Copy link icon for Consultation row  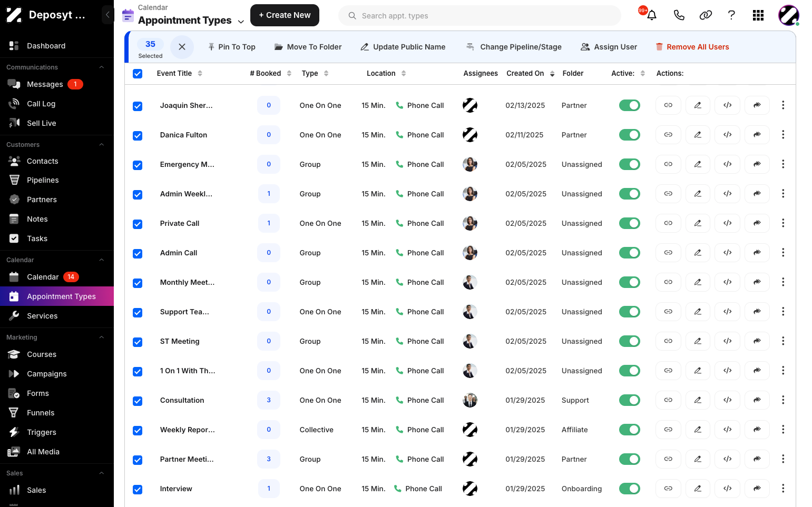(668, 400)
